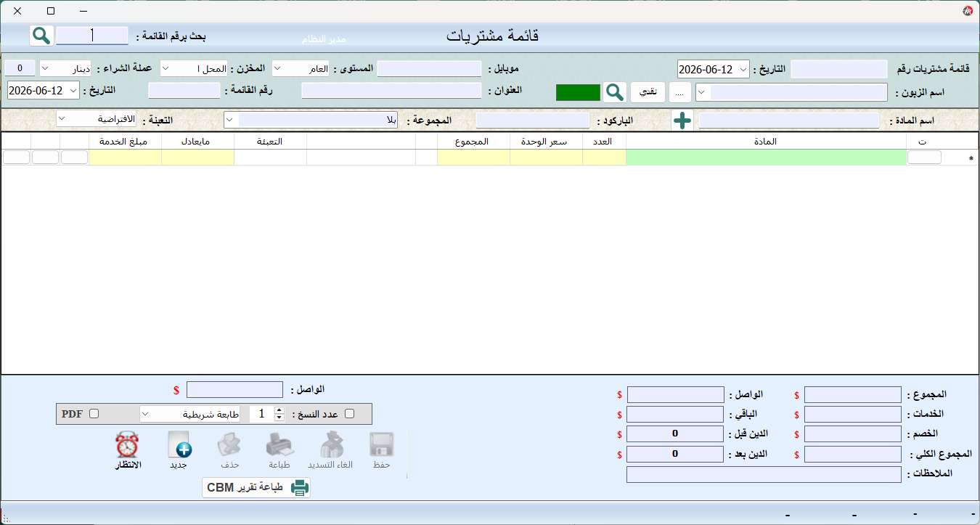The height and width of the screenshot is (525, 980).
Task: Expand the customer name (اسم الزبون) combo box
Action: tap(702, 92)
